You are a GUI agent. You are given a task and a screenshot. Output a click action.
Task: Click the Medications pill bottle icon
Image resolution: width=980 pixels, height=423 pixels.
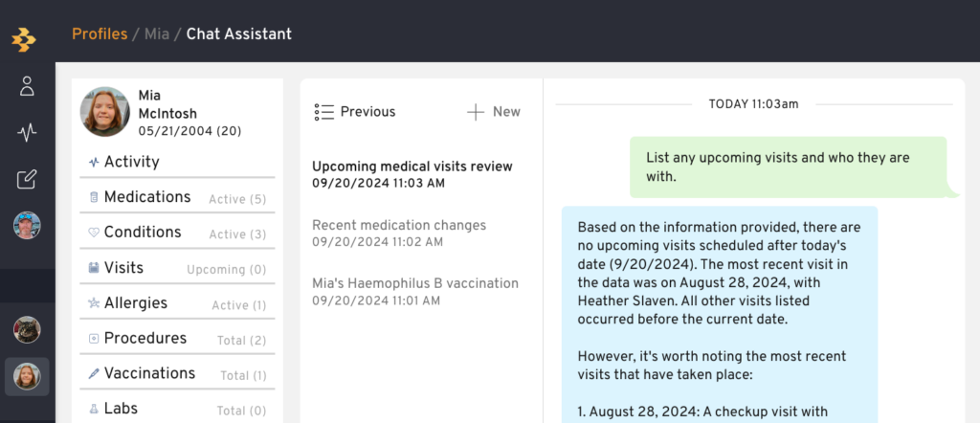[94, 197]
